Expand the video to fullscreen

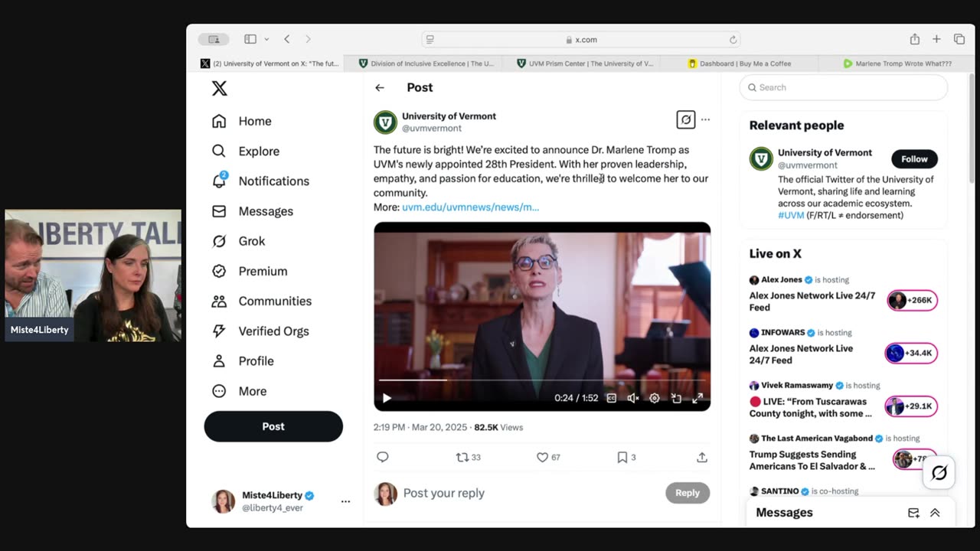click(697, 398)
